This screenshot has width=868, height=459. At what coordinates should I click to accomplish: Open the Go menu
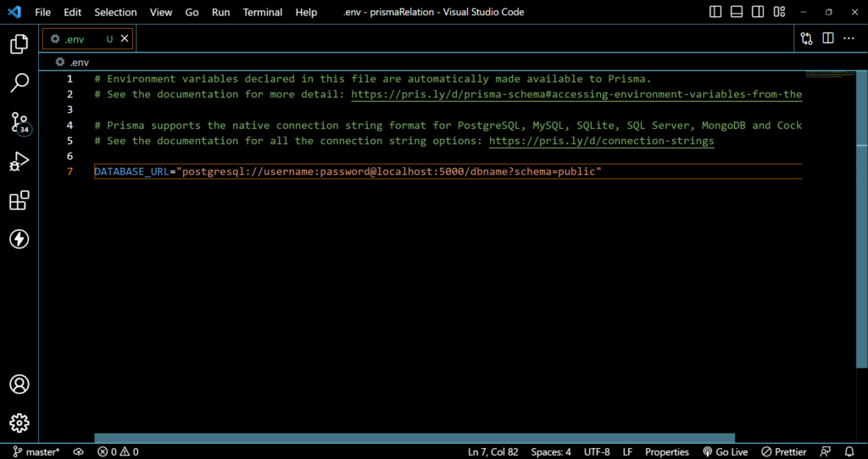(x=192, y=12)
